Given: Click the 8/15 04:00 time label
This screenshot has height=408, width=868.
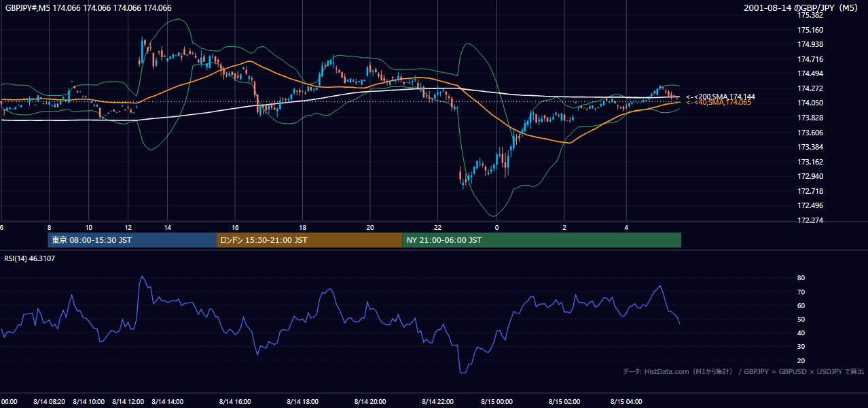Looking at the screenshot, I should click(x=627, y=402).
